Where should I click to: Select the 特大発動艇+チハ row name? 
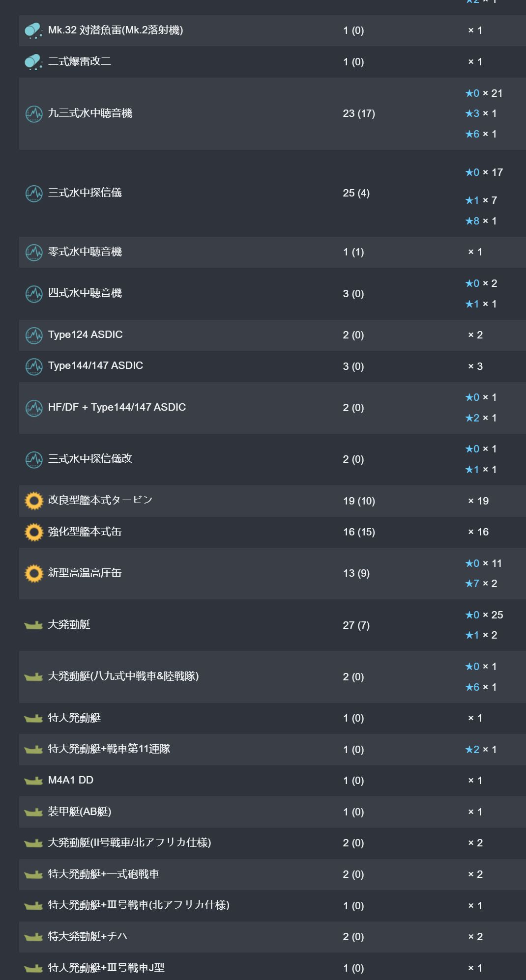(88, 936)
